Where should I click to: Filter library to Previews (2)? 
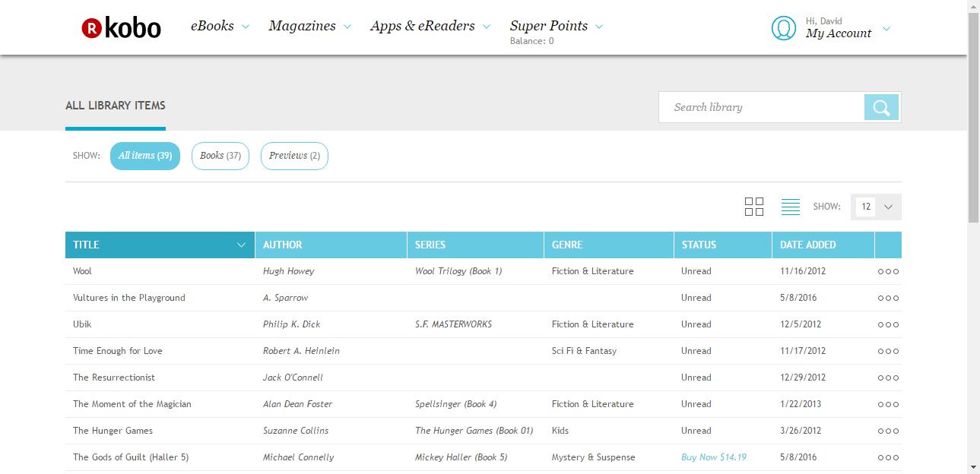(x=294, y=156)
